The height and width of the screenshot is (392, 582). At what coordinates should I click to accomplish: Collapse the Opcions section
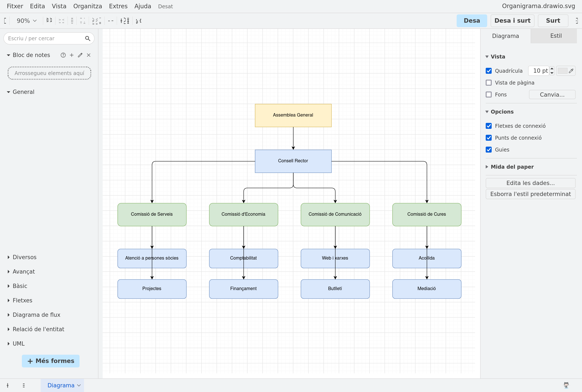pos(499,112)
